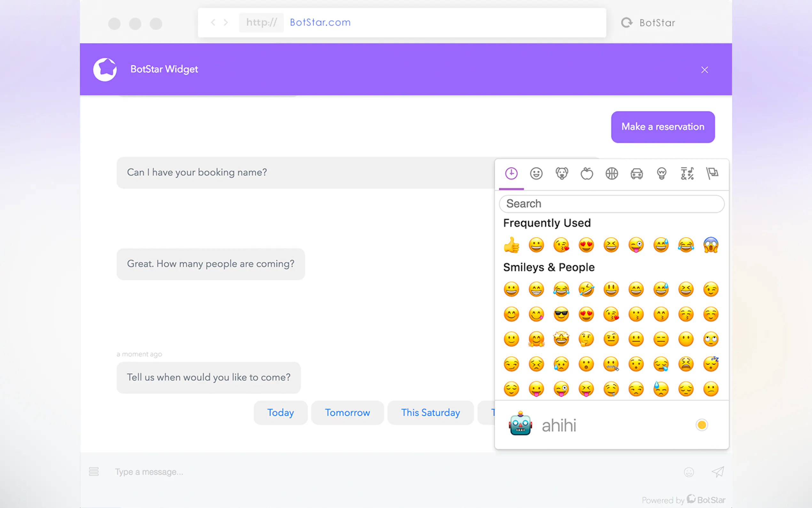The width and height of the screenshot is (812, 508).
Task: Open the Smileys & People emoji category
Action: (x=536, y=174)
